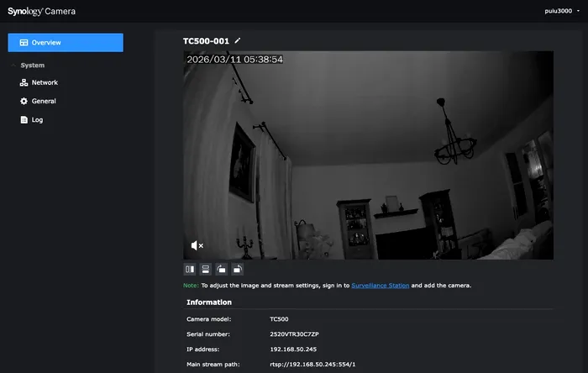588x373 pixels.
Task: Click the TC500-001 camera name heading
Action: tap(206, 41)
